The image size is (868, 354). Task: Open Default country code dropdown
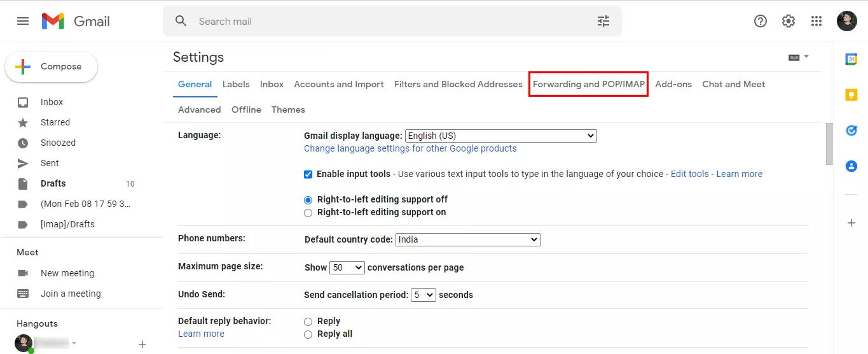467,240
